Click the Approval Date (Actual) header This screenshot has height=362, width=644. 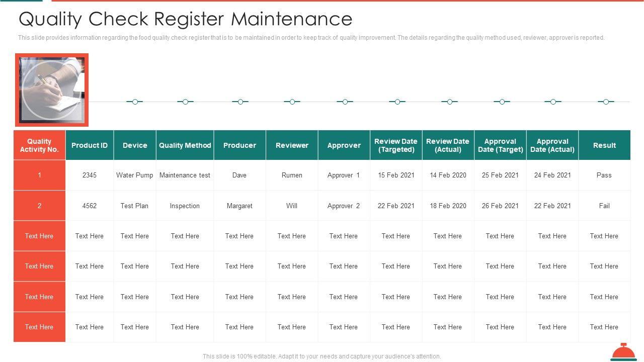(x=552, y=145)
